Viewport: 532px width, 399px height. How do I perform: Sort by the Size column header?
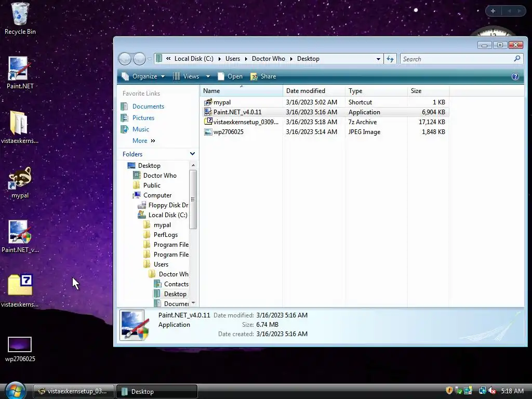[428, 90]
